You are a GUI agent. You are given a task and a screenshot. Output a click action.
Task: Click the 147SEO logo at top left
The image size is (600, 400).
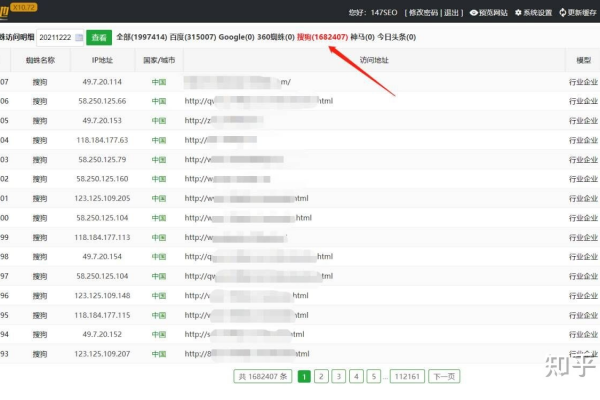click(18, 10)
